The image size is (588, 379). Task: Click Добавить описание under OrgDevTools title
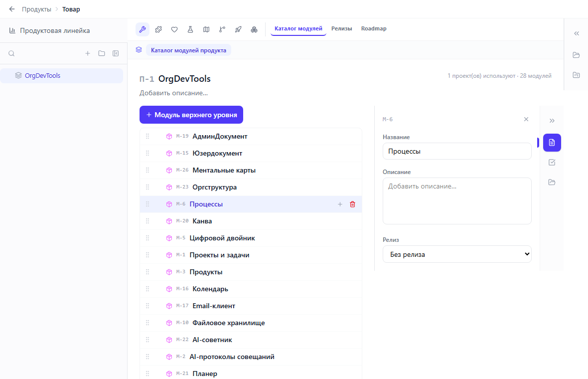click(173, 93)
